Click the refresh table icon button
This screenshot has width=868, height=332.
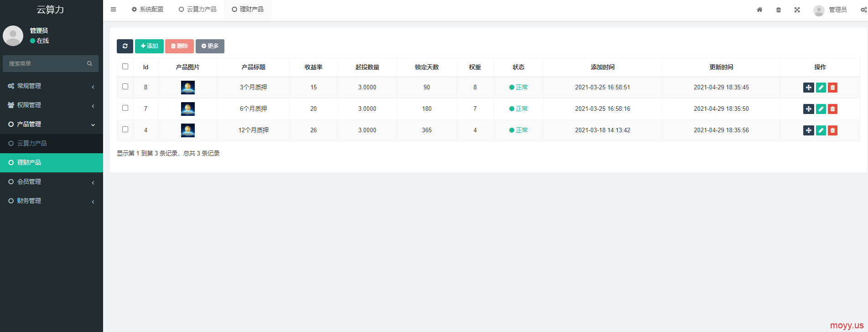tap(125, 46)
